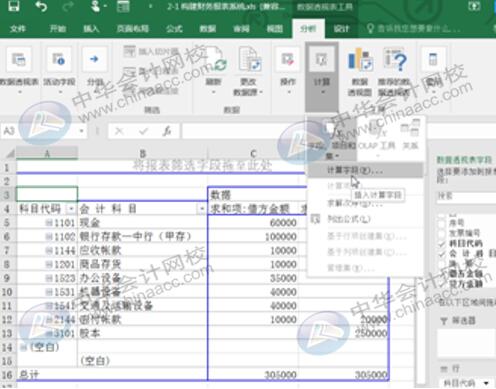Open the 科目代码 filter dropdown in row 4
Viewport: 496px width, 389px height.
click(x=71, y=209)
